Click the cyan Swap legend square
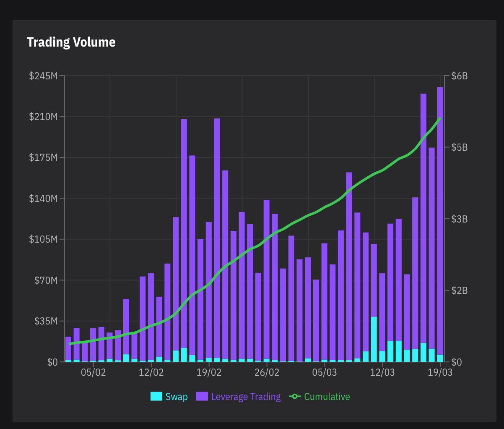Image resolution: width=504 pixels, height=429 pixels. coord(156,397)
